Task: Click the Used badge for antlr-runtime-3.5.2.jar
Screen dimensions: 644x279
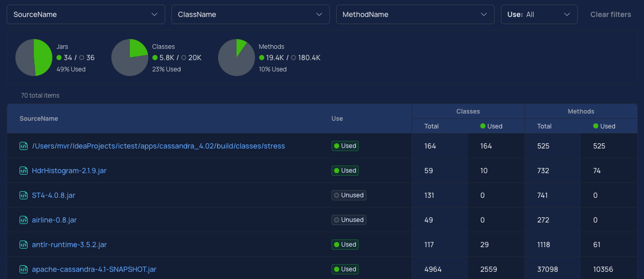Action: (x=345, y=245)
